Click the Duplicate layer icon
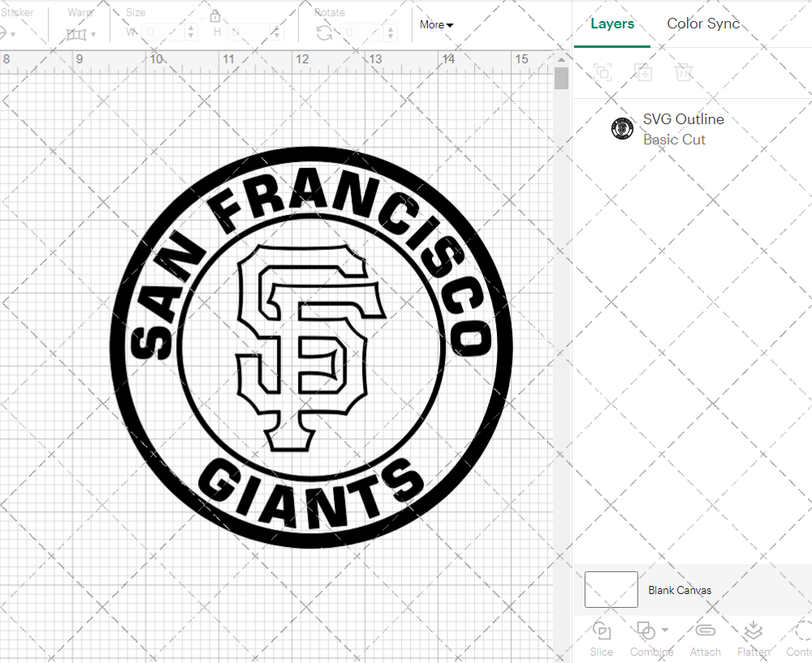 click(x=643, y=72)
